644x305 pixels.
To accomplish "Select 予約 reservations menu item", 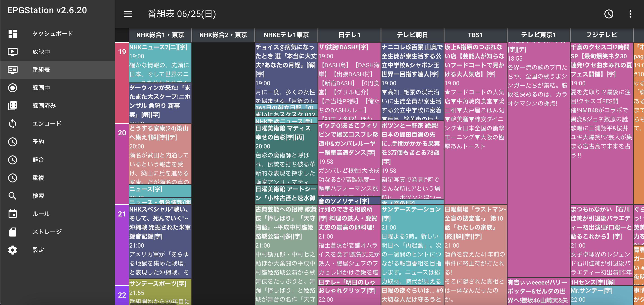I will (38, 142).
